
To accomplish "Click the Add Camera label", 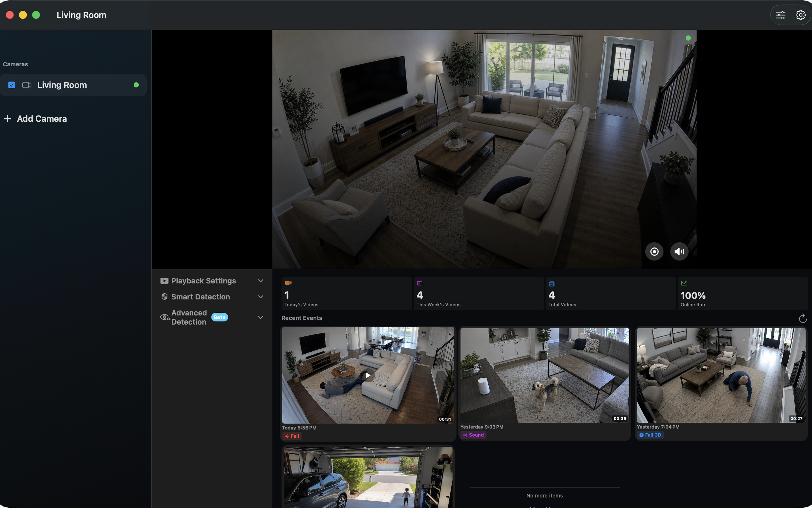I will [42, 119].
